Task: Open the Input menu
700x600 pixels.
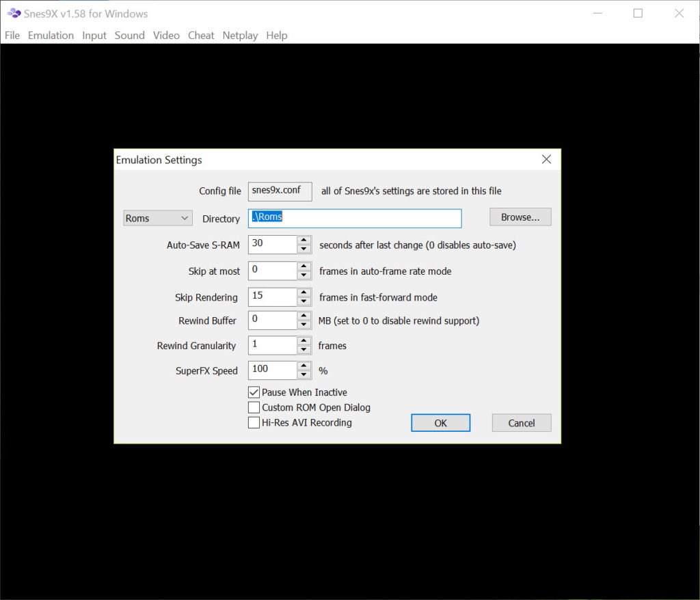Action: click(94, 36)
